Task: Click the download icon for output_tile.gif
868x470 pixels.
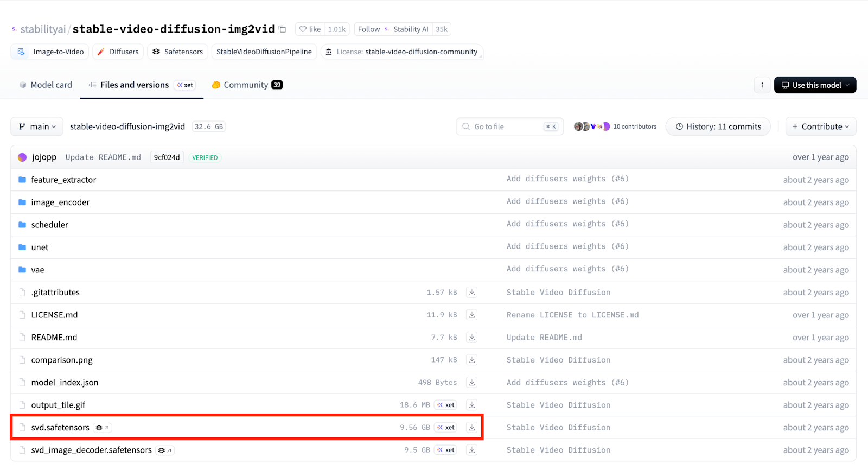Action: [472, 405]
